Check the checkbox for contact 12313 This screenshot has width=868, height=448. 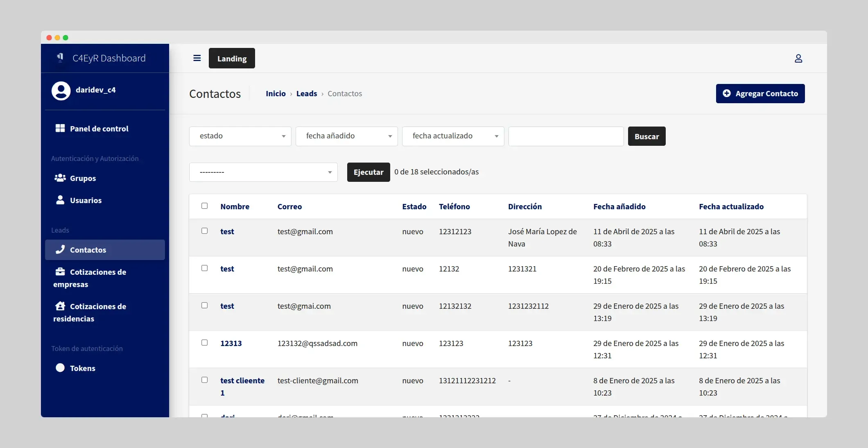point(205,343)
